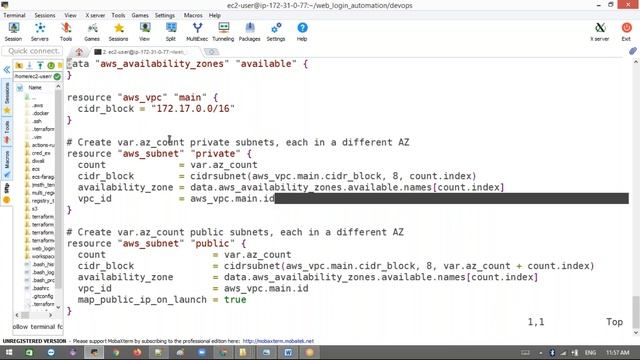This screenshot has height=360, width=640.
Task: Open the Settings menu in menu bar
Action: (165, 15)
